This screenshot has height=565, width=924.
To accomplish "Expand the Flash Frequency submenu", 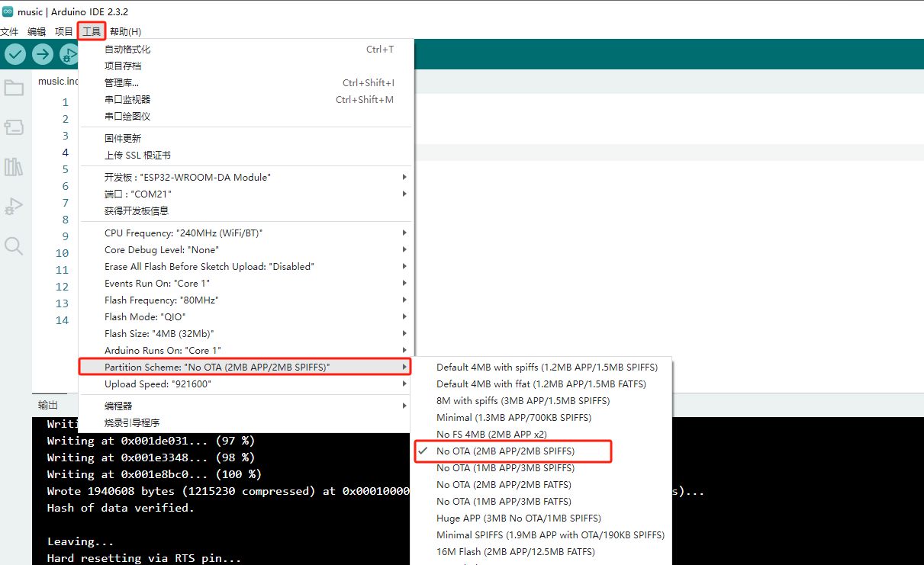I will pos(246,300).
